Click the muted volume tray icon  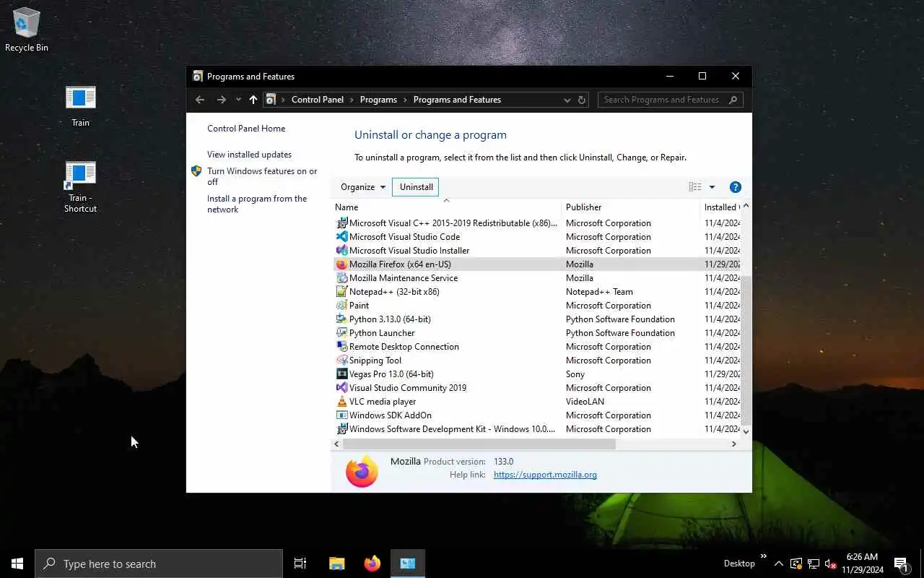click(x=831, y=564)
